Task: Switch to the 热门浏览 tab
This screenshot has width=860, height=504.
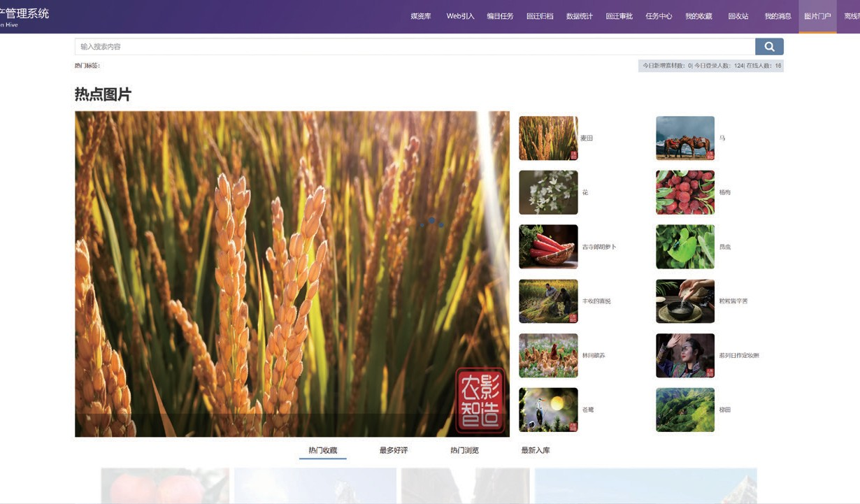Action: (464, 450)
